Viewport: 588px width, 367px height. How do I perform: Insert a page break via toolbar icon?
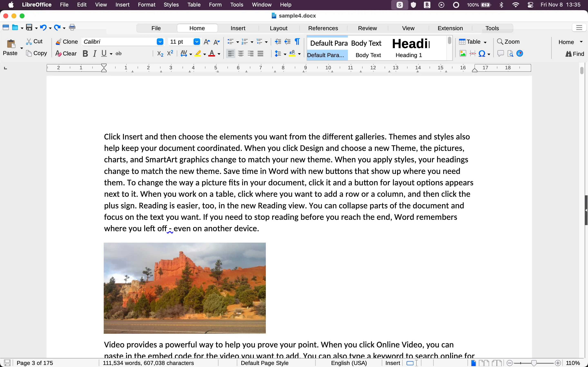coord(473,53)
